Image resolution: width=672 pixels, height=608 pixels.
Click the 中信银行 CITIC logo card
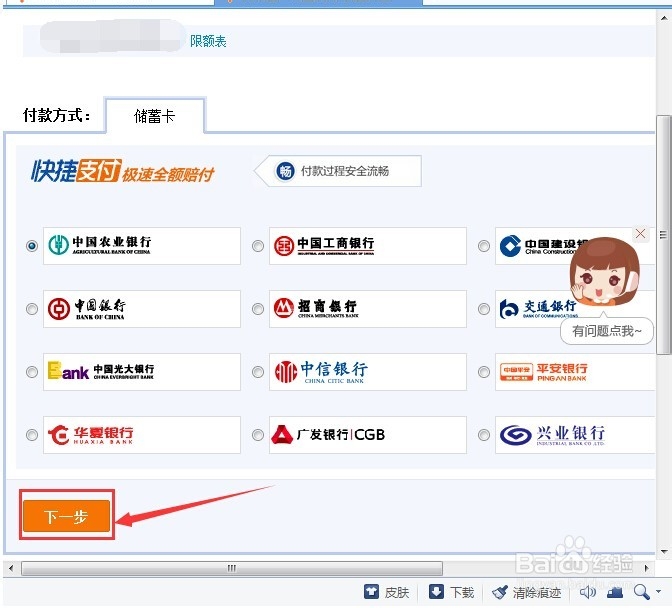coord(368,372)
